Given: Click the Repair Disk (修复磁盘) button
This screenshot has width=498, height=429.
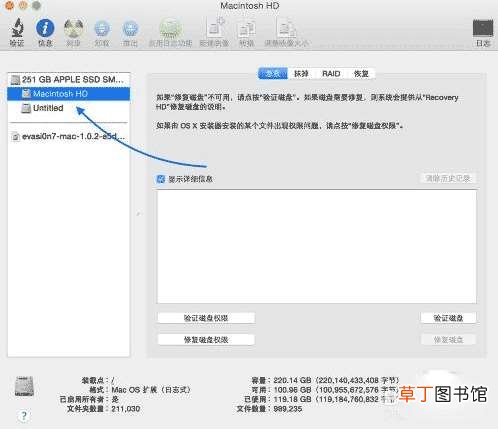Looking at the screenshot, I should (448, 340).
